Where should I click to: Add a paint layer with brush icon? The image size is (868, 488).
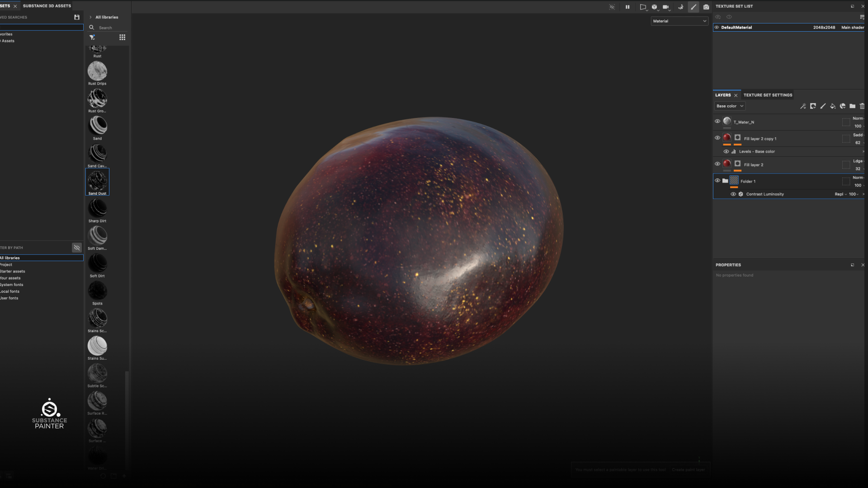pos(823,106)
